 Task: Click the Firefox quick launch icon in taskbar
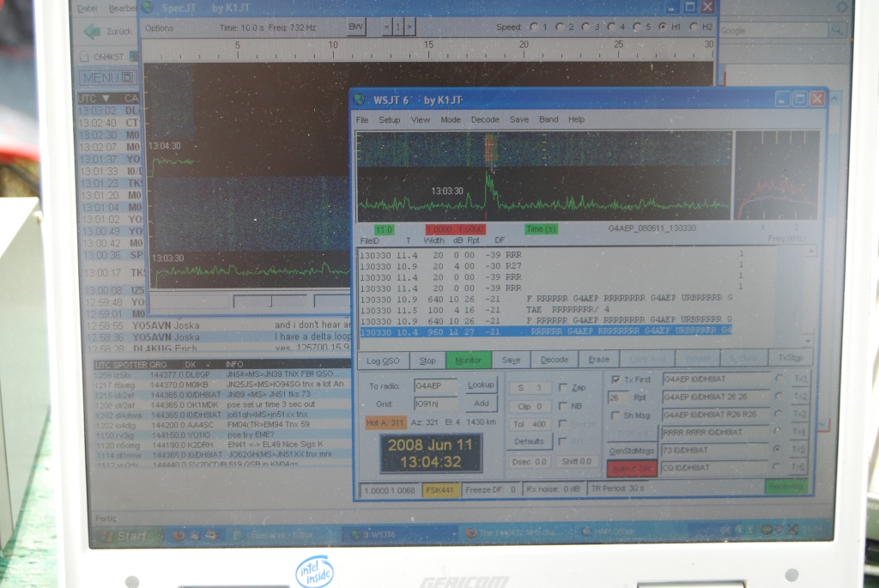pos(179,536)
